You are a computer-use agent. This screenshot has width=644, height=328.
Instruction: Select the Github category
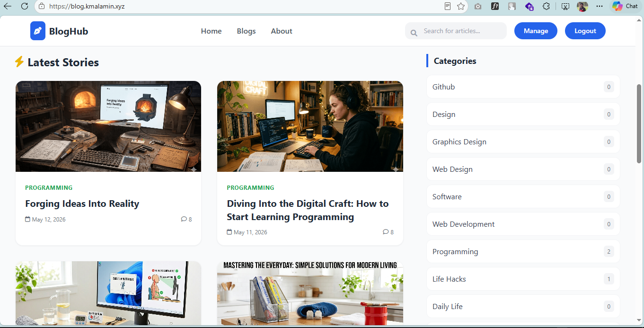coord(523,87)
